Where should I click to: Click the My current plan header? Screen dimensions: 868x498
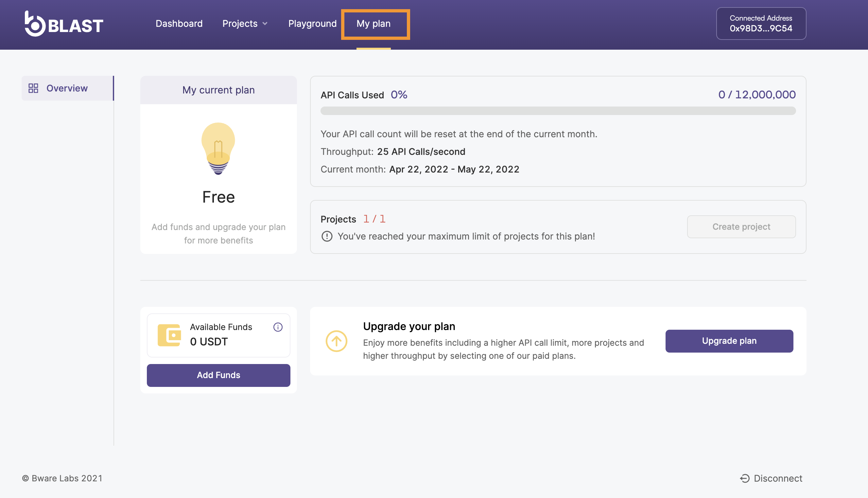tap(218, 90)
